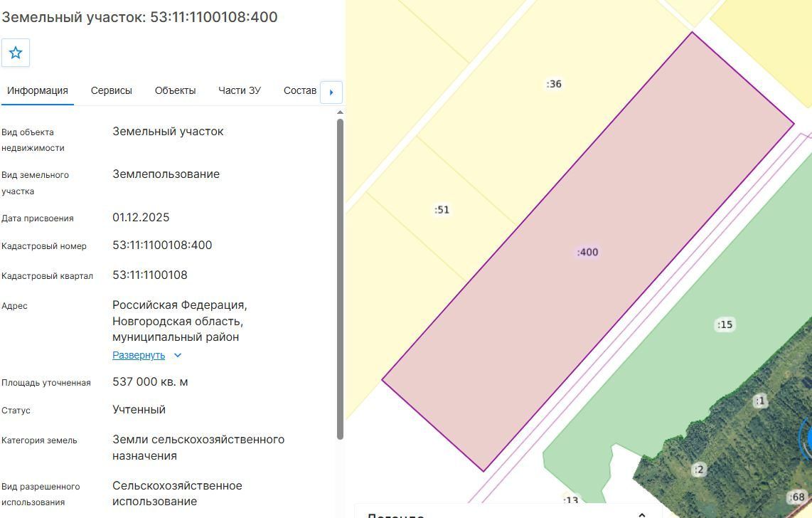Expand address with chevron beside Развернуть
Viewport: 812px width, 518px height.
click(178, 355)
